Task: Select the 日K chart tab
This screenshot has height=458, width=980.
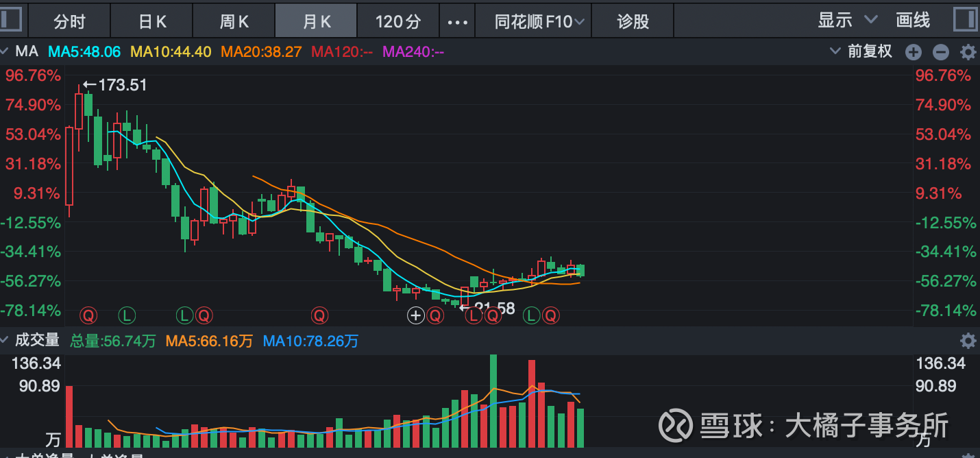Action: tap(152, 21)
